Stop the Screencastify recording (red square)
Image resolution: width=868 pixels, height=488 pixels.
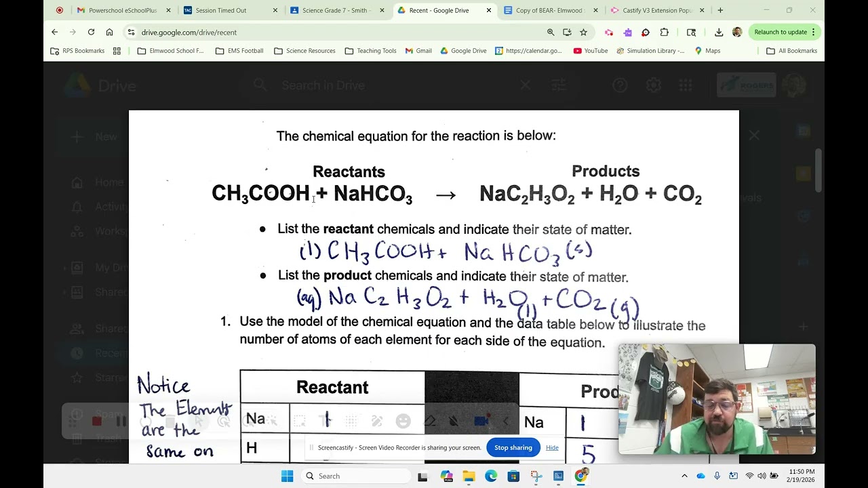coord(97,421)
